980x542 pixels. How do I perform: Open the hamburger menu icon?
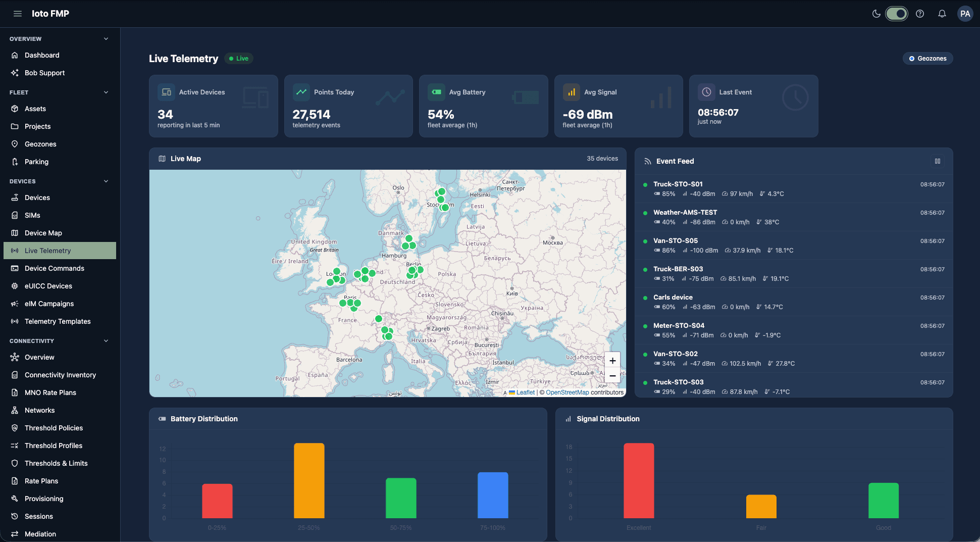click(18, 14)
